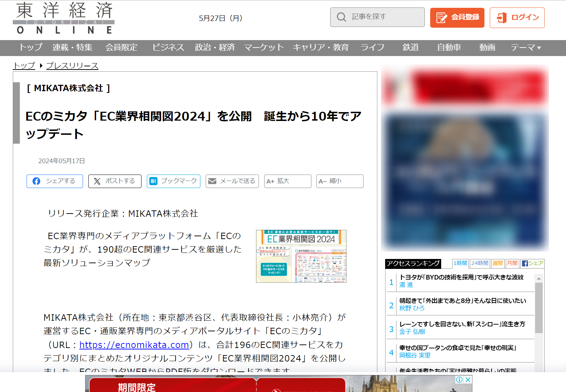566x392 pixels.
Task: Click the [ MIKATA株式会社 ] heading text
Action: (68, 88)
